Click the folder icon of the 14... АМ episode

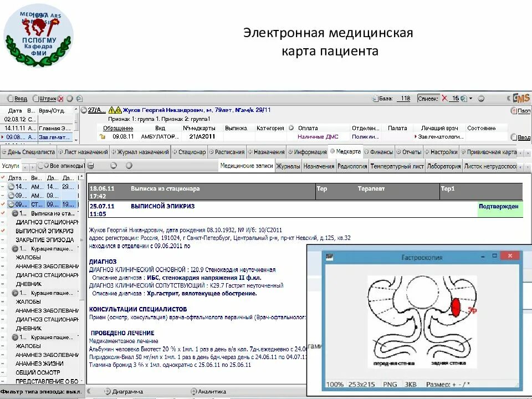(11, 187)
